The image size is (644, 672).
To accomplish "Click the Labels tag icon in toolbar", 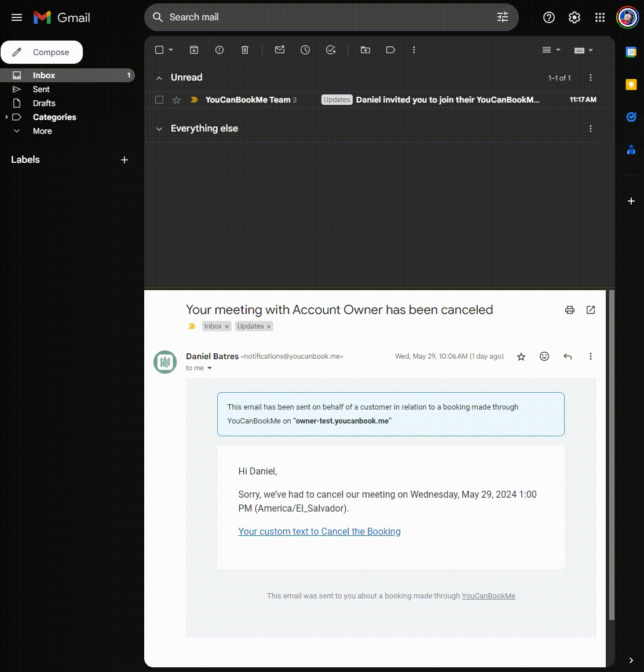I will click(x=390, y=50).
